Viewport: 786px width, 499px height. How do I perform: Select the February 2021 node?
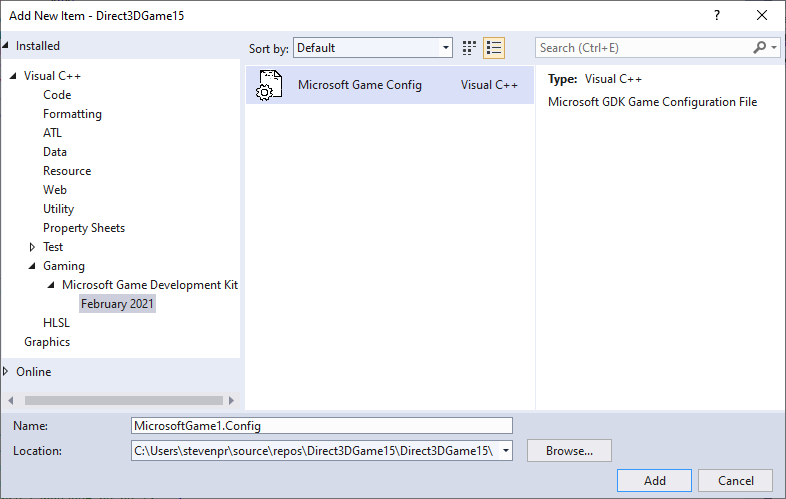pos(117,304)
